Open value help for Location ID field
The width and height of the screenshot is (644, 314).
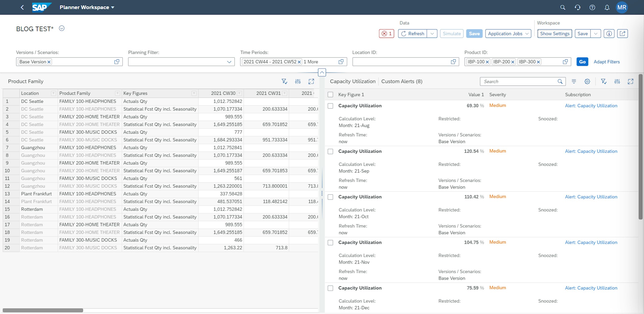click(x=454, y=62)
